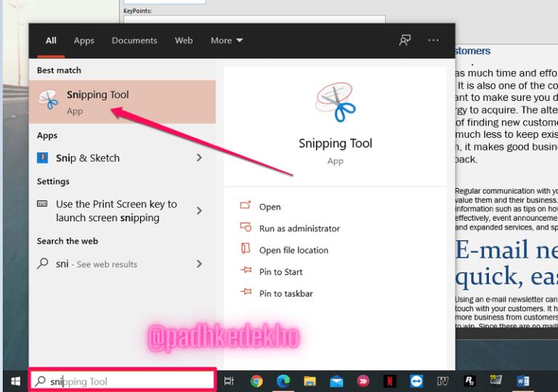The image size is (558, 392).
Task: Open the Windows Start button
Action: click(16, 381)
